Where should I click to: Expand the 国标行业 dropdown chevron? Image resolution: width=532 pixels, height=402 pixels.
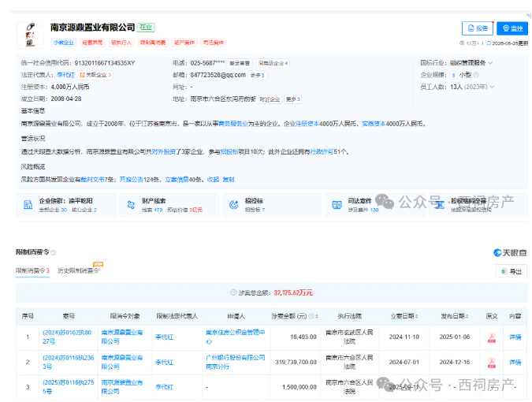coord(490,63)
